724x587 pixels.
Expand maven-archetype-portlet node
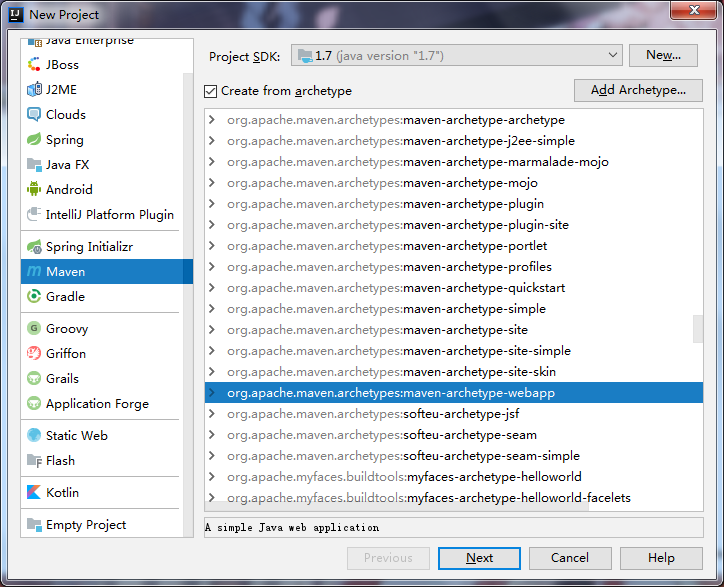click(x=212, y=246)
